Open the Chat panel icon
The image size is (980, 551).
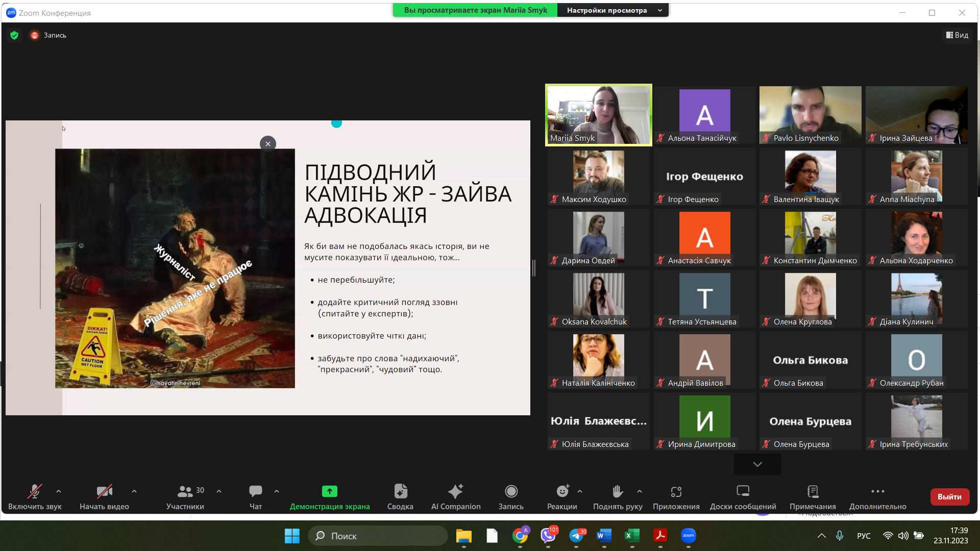(255, 491)
